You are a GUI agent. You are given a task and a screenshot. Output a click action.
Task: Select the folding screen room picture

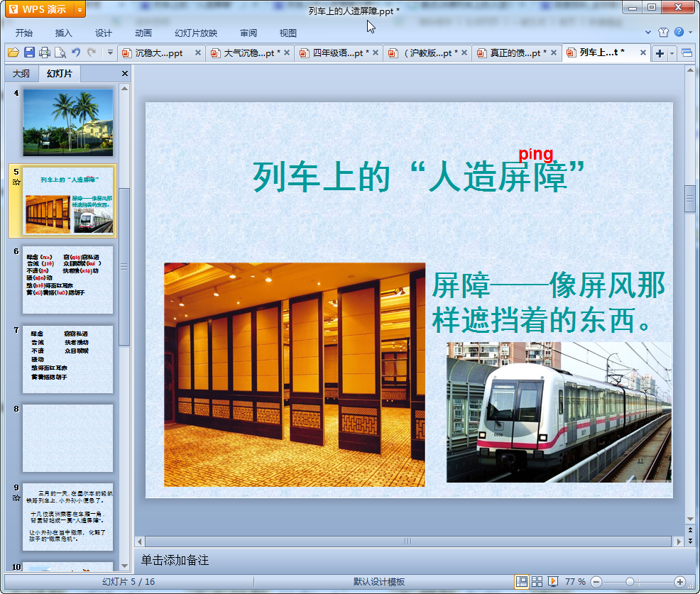(x=295, y=375)
